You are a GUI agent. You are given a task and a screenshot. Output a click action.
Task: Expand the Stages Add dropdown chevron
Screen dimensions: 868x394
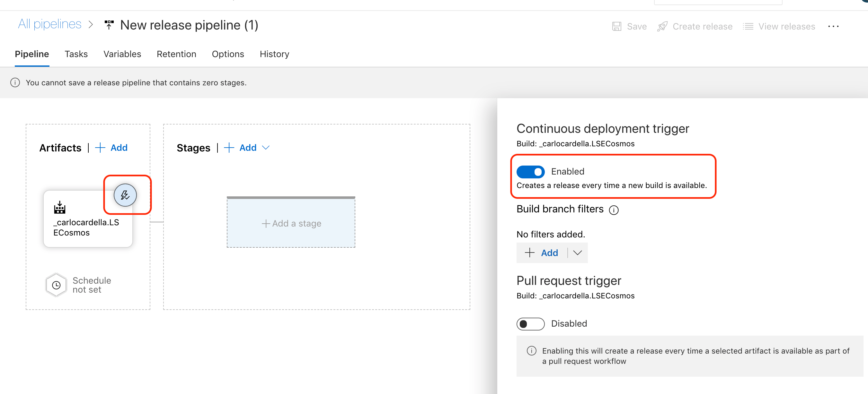266,148
